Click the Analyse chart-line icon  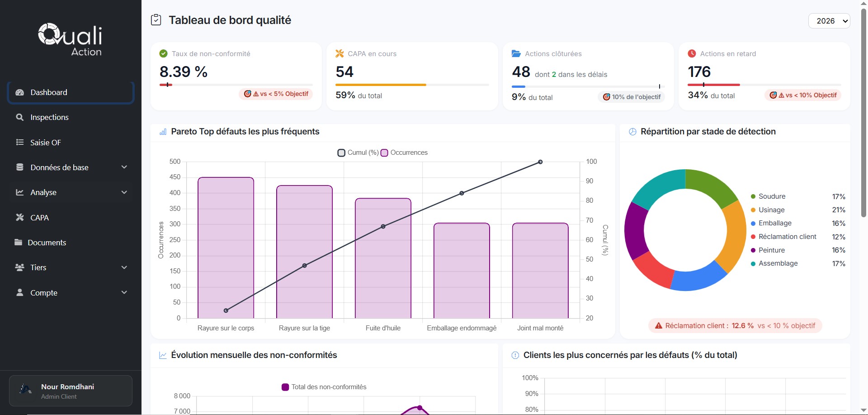[19, 192]
